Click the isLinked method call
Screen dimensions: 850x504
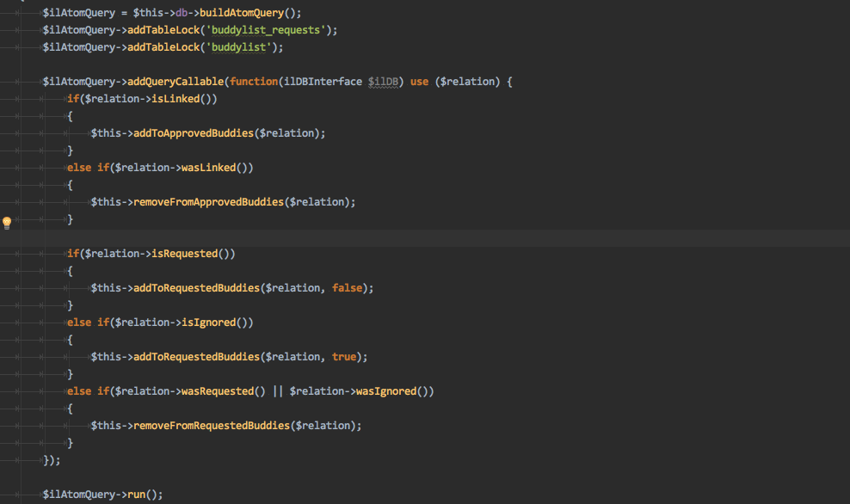pos(176,99)
